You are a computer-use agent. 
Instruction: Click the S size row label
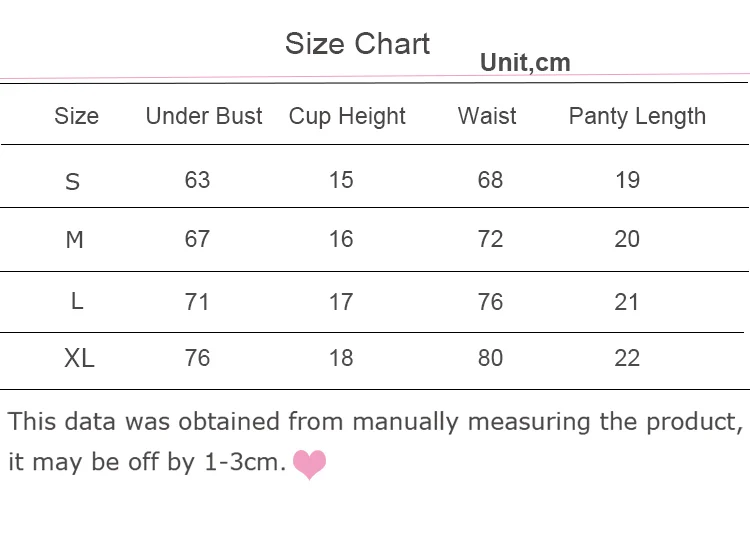72,182
